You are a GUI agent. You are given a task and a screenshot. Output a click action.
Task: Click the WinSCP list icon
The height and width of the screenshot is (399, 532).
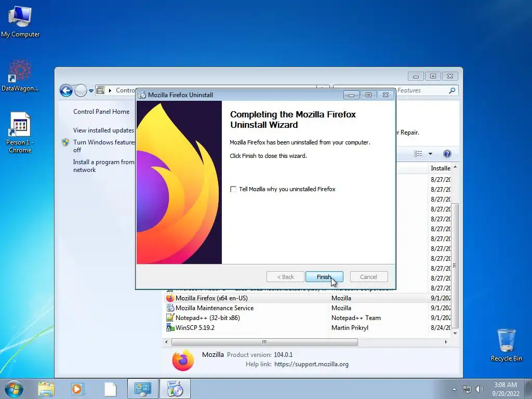(x=170, y=327)
